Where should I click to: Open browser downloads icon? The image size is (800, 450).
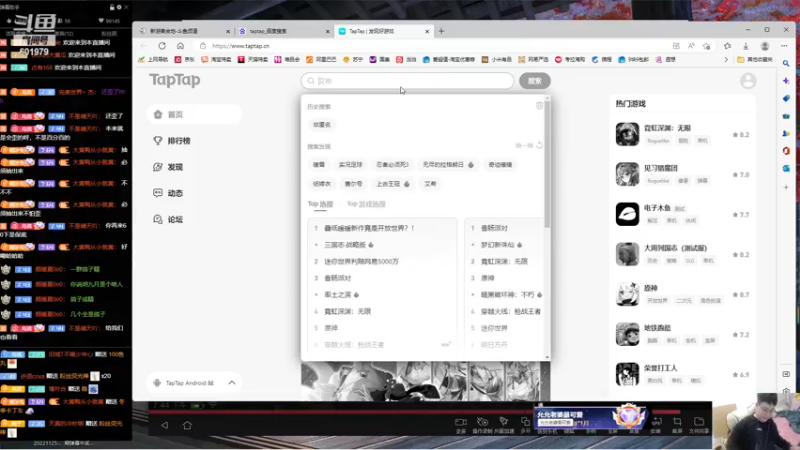tap(745, 46)
